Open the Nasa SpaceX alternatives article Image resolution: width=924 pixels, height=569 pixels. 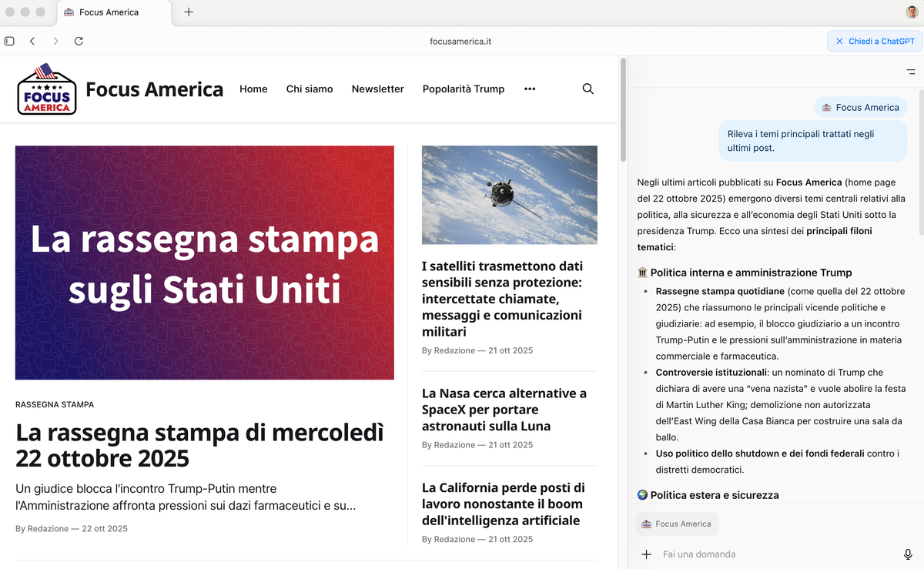pyautogui.click(x=504, y=410)
